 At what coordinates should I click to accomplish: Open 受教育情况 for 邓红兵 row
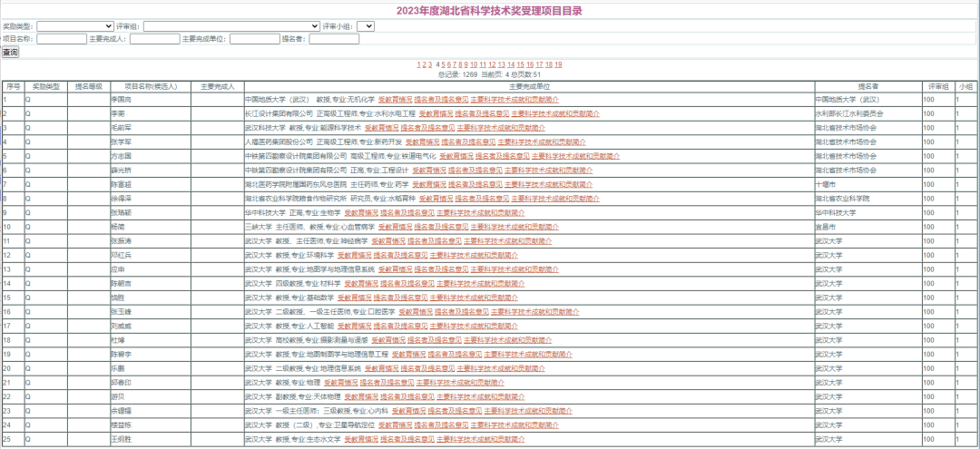(x=354, y=255)
